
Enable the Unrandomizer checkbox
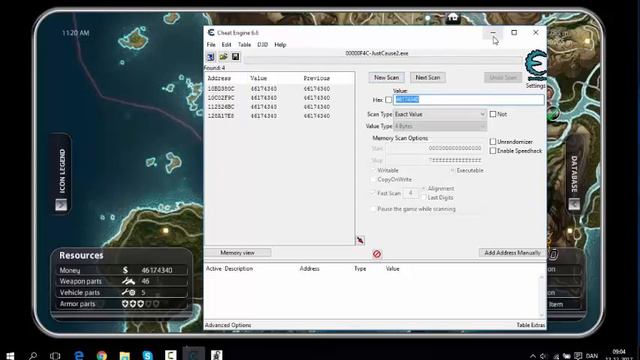pyautogui.click(x=493, y=142)
